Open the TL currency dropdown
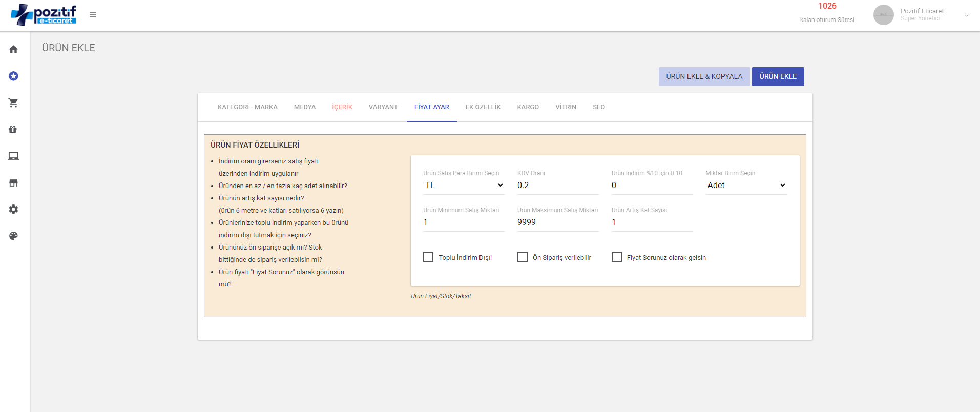Screen dimensions: 980x412 click(464, 186)
